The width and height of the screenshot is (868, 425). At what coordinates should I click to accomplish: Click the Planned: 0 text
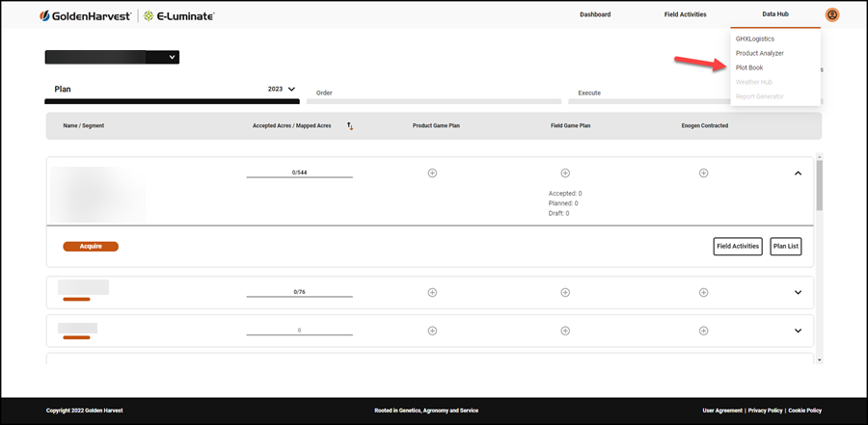(x=563, y=203)
